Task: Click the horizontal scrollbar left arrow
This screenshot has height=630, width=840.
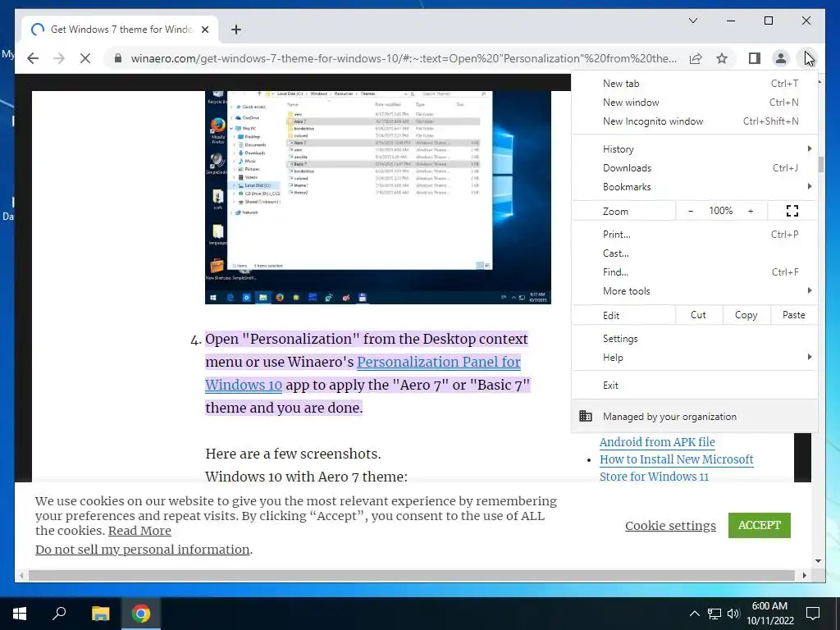Action: coord(21,575)
